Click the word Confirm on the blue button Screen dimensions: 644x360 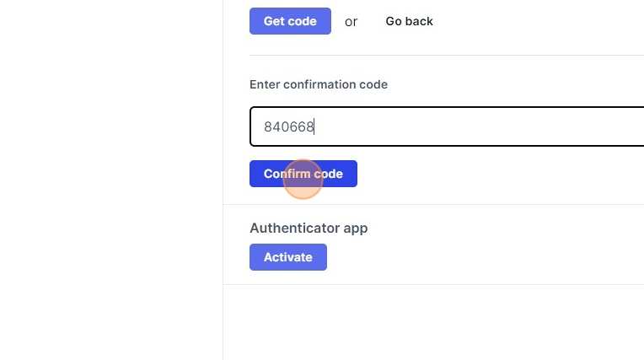(x=287, y=174)
